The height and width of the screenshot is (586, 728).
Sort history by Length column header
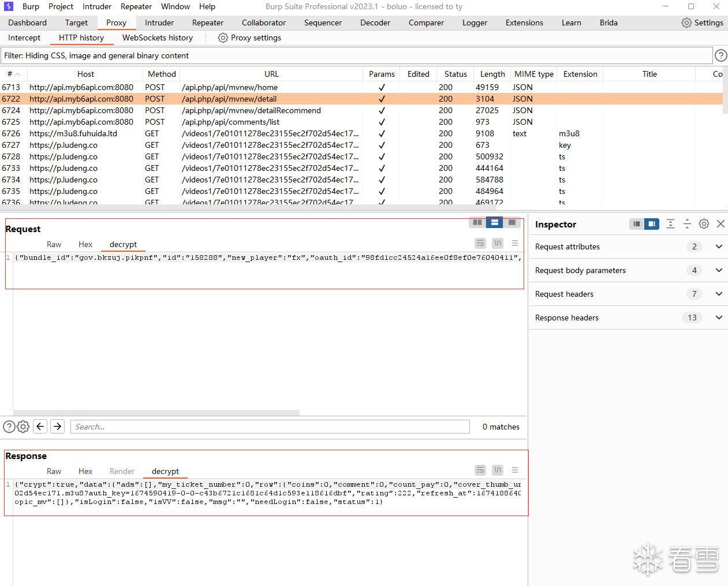pos(492,74)
